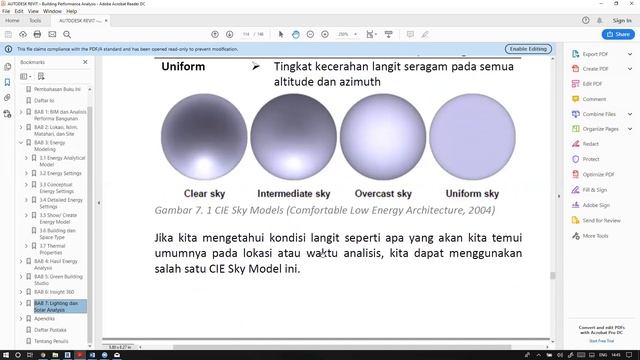Open the zoom level dropdown
Viewport: 640px width, 360px height.
pyautogui.click(x=355, y=35)
